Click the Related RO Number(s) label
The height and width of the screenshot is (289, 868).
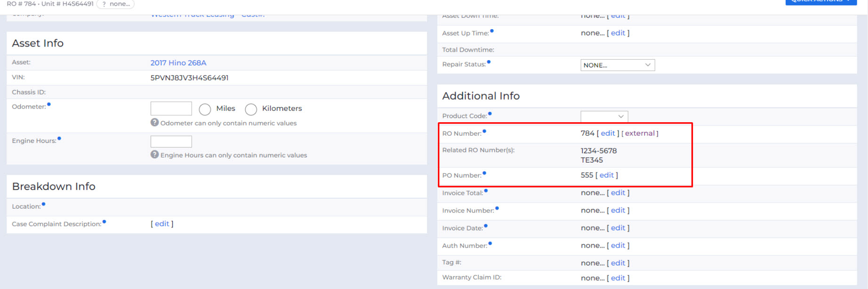(x=479, y=150)
